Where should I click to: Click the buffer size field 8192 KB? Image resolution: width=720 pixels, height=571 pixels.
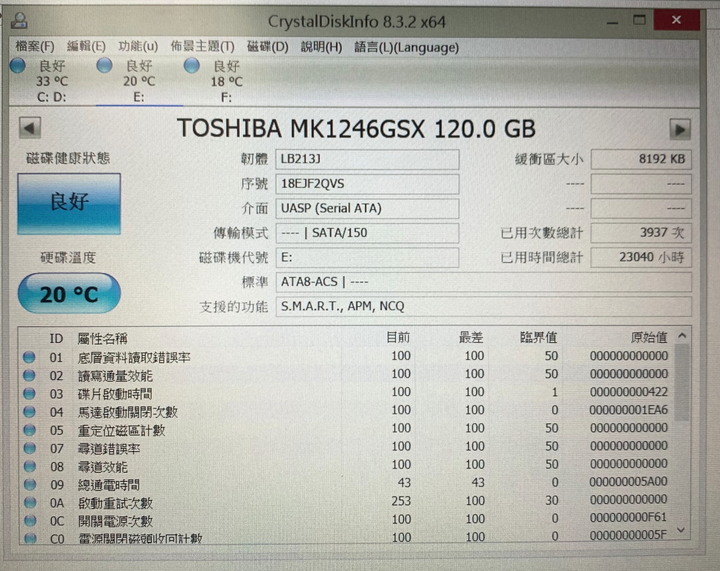tap(641, 159)
